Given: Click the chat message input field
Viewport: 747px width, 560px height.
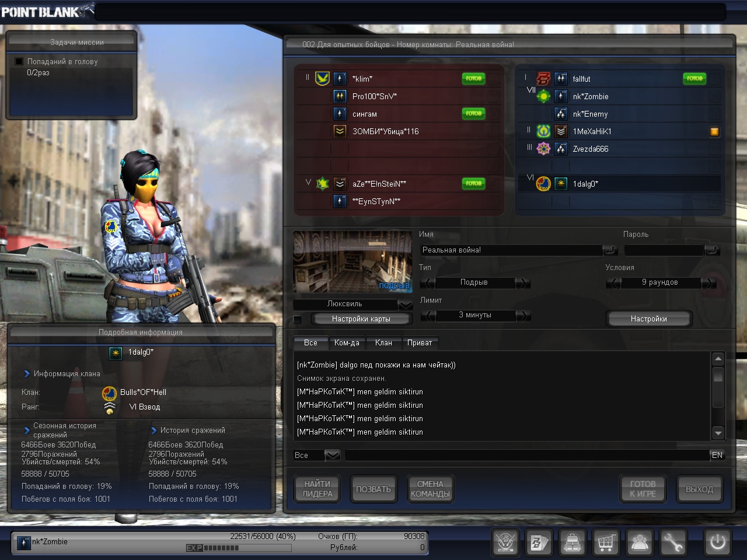Looking at the screenshot, I should tap(525, 455).
